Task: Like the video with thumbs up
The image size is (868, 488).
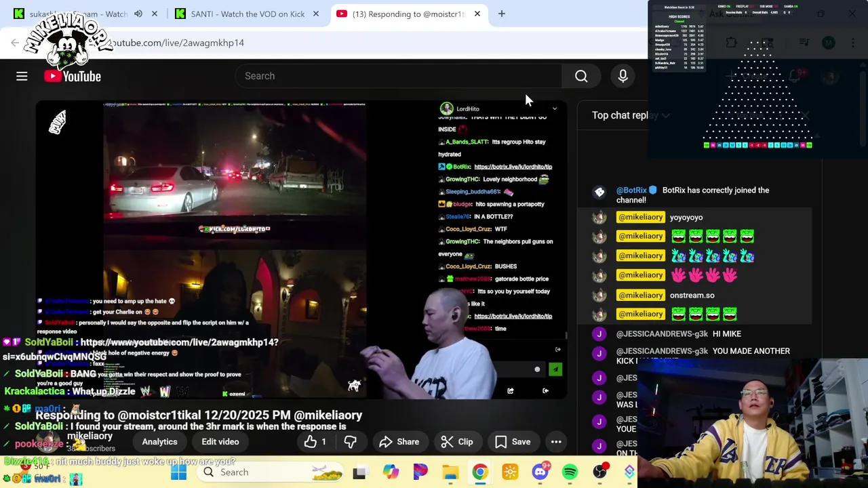Action: point(317,442)
